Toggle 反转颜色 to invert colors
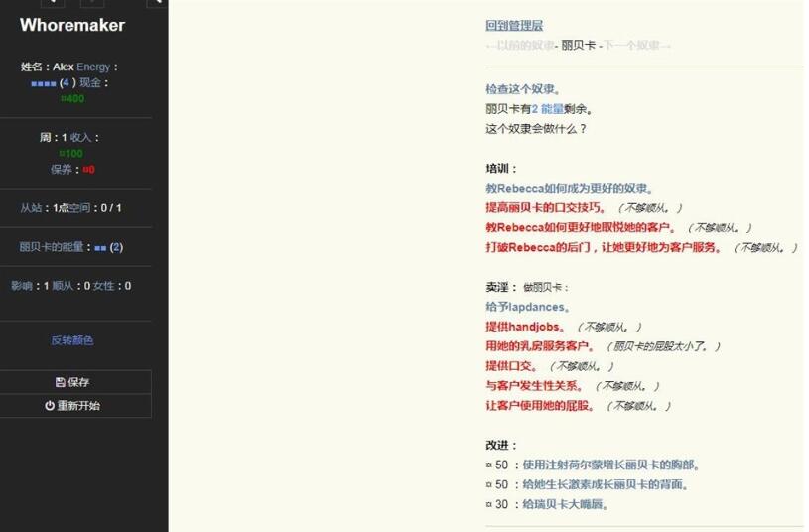 pyautogui.click(x=72, y=340)
